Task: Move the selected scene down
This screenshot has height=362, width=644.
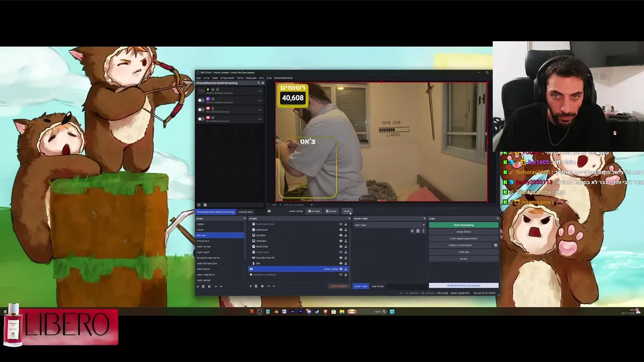Action: (x=221, y=287)
